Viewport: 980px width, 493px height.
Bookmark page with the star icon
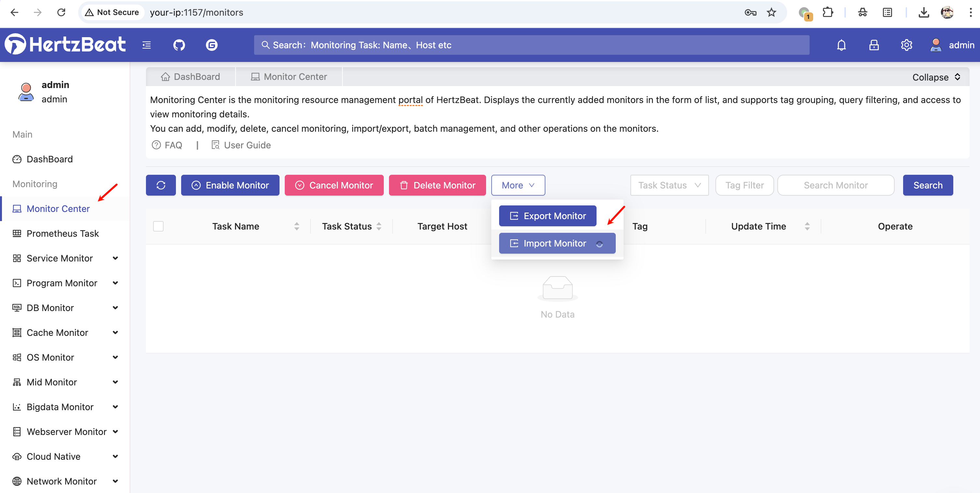(771, 12)
